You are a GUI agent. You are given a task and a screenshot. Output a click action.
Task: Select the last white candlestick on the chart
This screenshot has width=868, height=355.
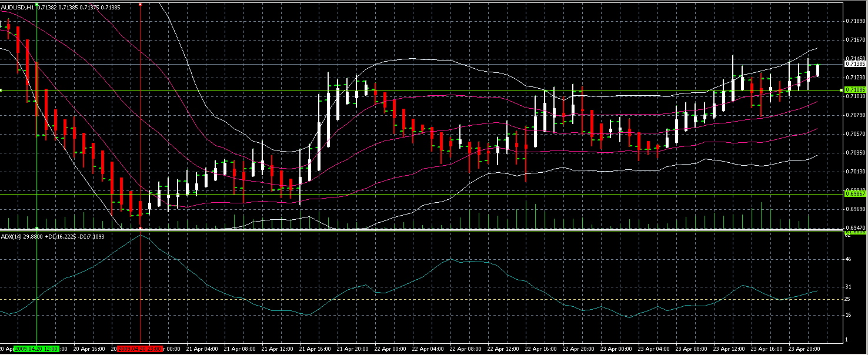[817, 70]
